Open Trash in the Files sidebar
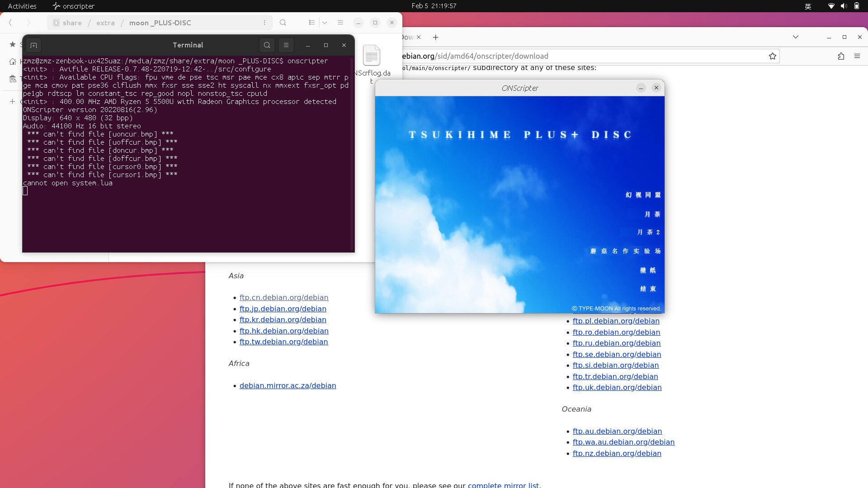 point(13,79)
